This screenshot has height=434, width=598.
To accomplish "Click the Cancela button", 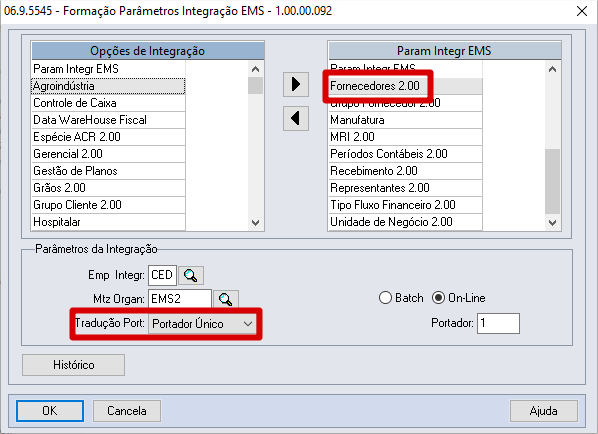I will (127, 411).
